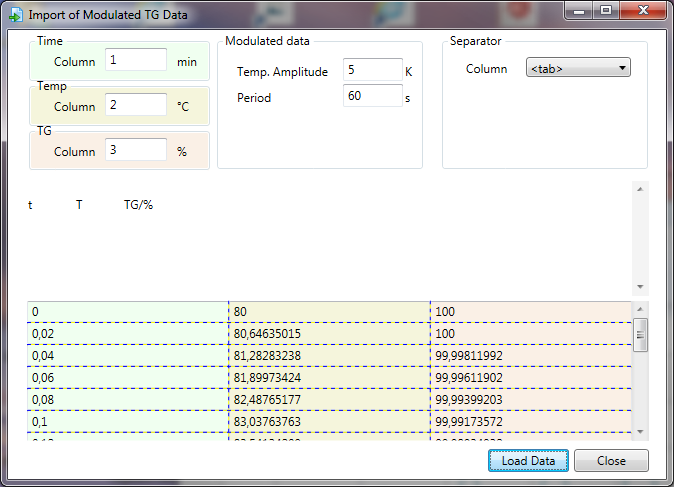
Task: Select the TG cell 99,99399203
Action: [x=531, y=399]
